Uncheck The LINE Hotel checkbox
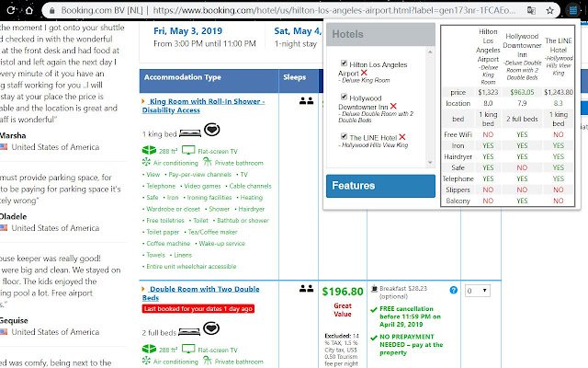The image size is (588, 368). click(344, 136)
